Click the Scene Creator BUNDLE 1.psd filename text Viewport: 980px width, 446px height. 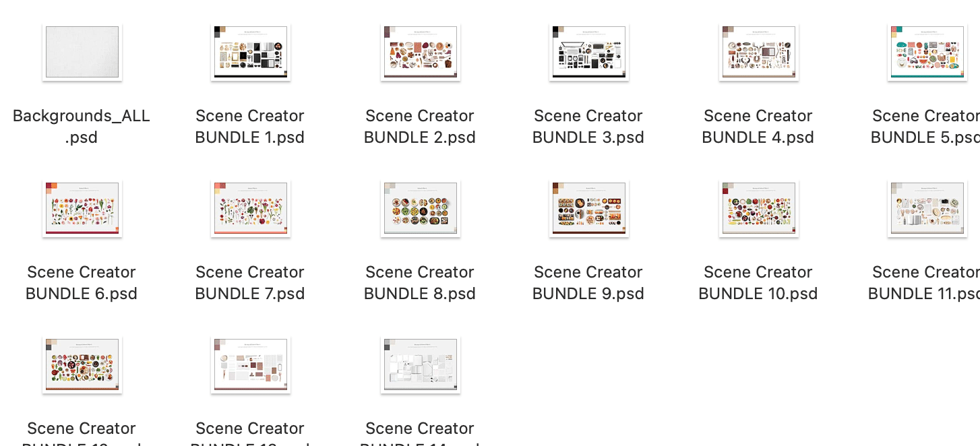250,127
